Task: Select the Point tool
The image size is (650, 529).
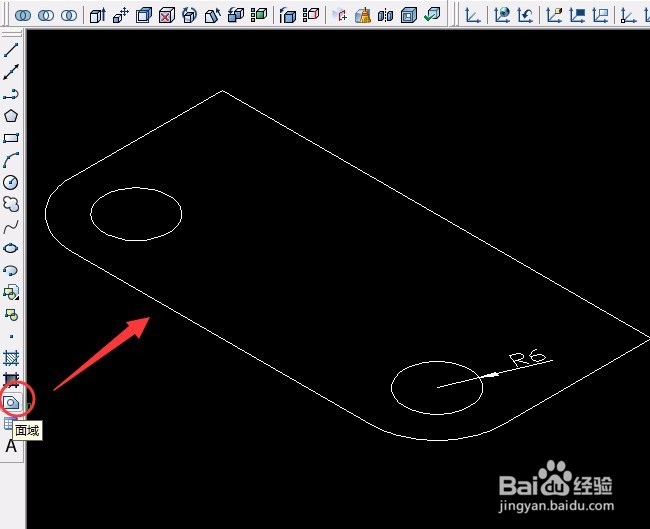Action: 11,336
